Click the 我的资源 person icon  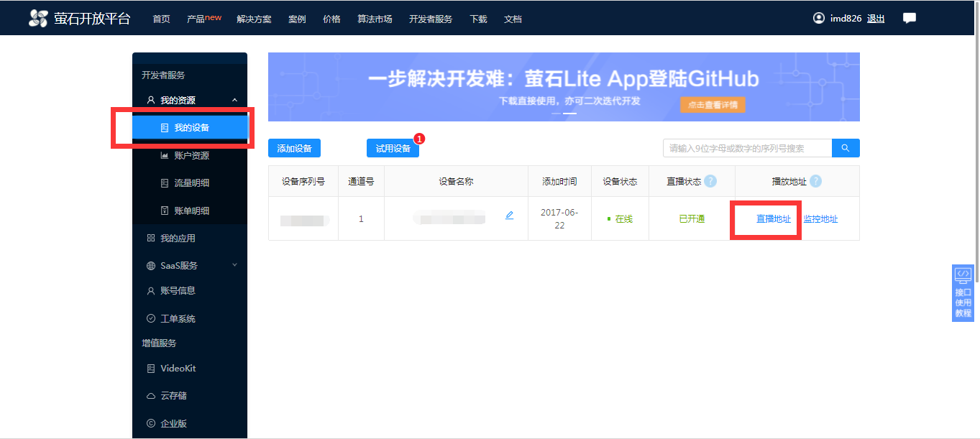point(151,101)
